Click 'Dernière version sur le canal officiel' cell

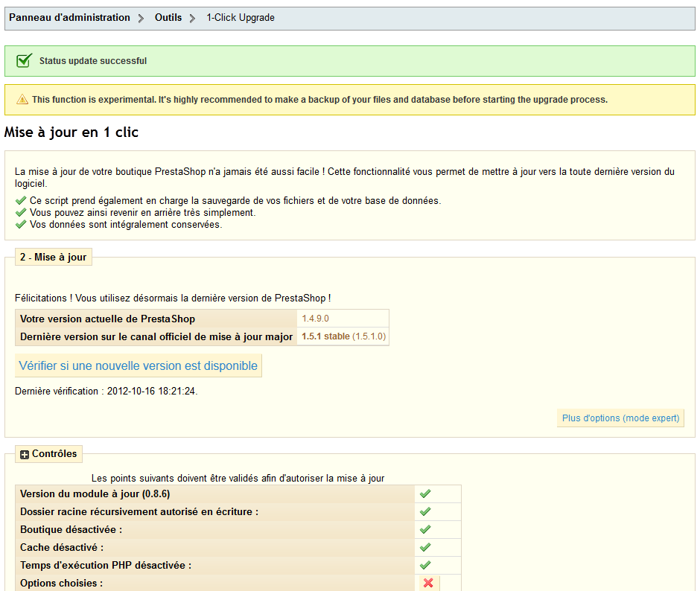pyautogui.click(x=156, y=336)
